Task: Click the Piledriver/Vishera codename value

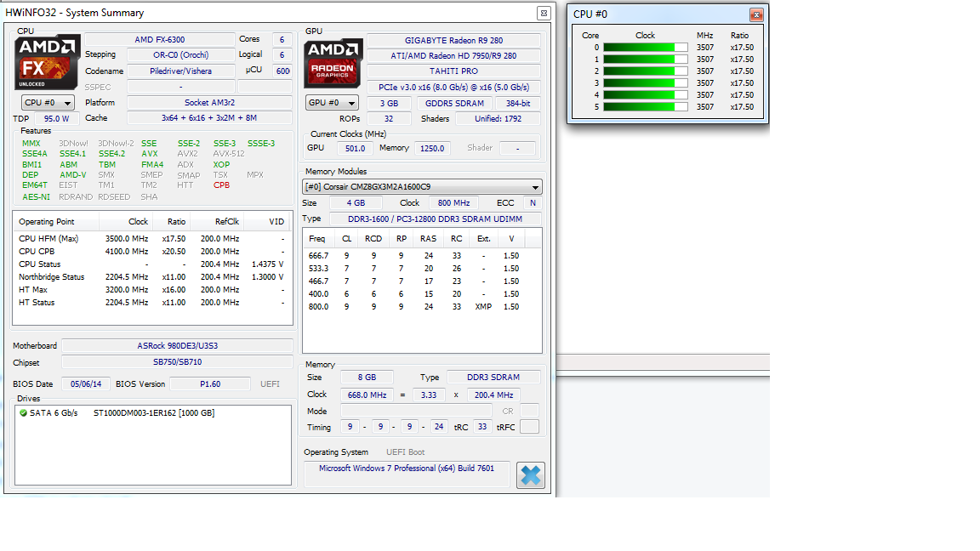Action: (180, 71)
